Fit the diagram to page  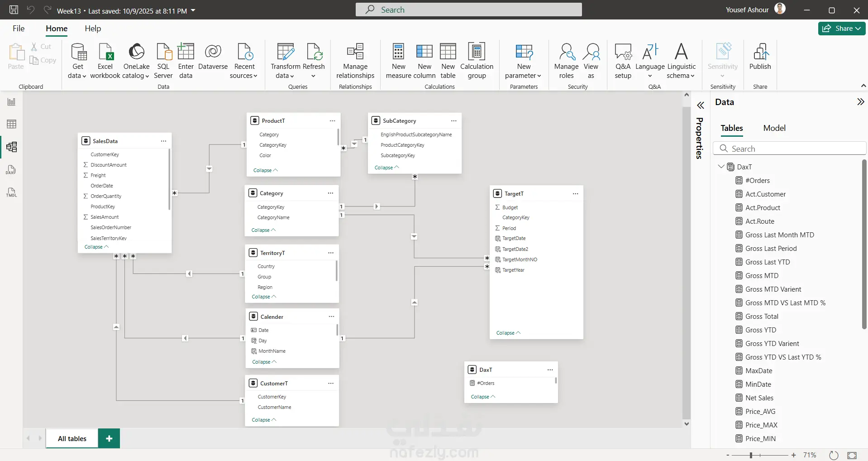852,455
